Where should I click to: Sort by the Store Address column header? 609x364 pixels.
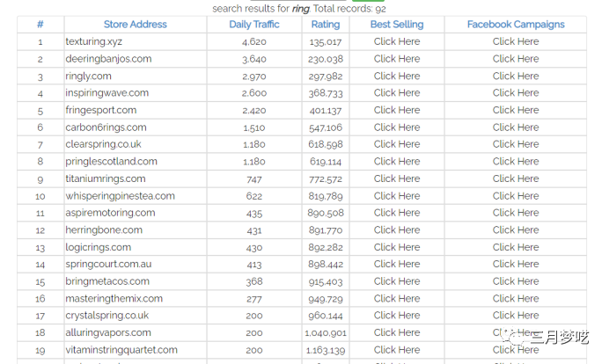tap(135, 25)
